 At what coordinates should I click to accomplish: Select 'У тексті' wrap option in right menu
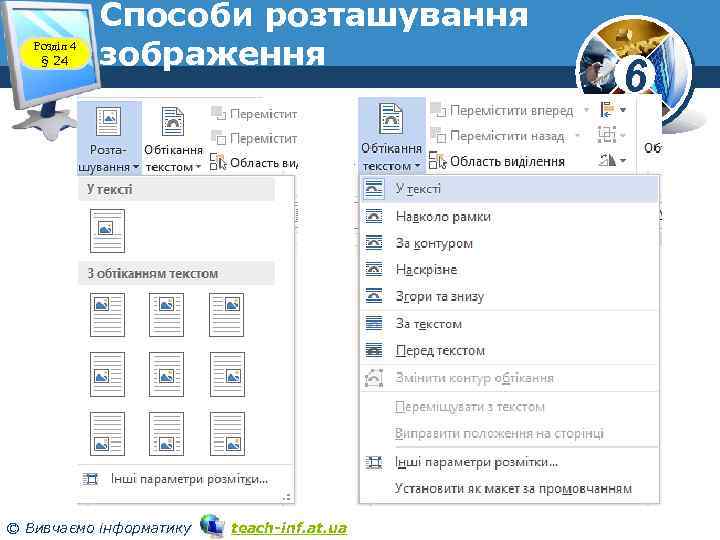[509, 189]
